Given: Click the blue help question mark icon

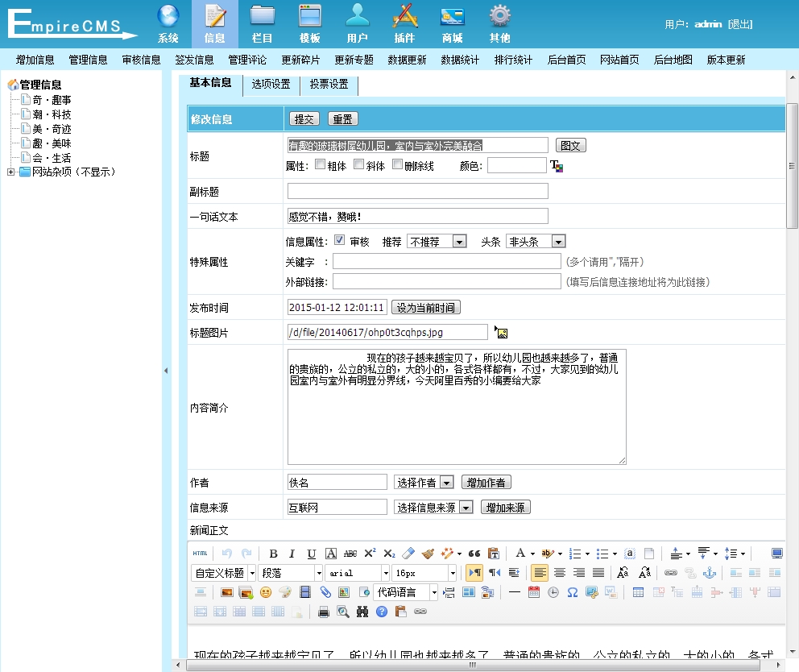Looking at the screenshot, I should [382, 612].
